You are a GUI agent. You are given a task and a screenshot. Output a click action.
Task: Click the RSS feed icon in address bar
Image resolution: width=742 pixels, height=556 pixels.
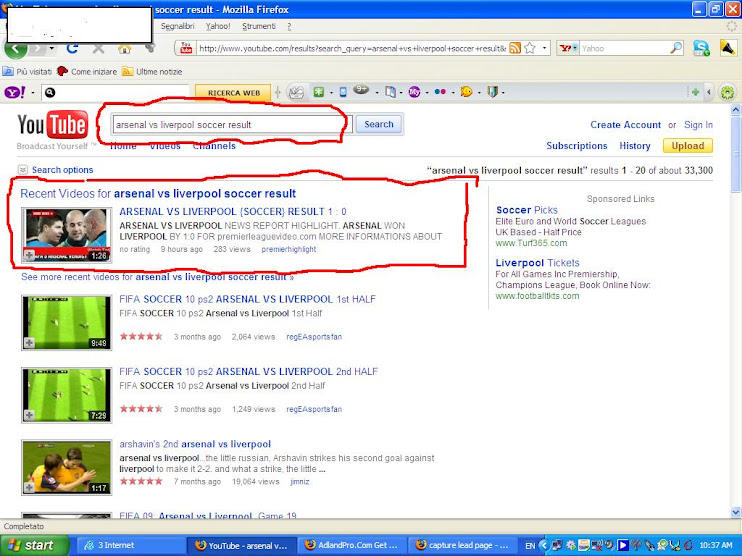click(515, 48)
